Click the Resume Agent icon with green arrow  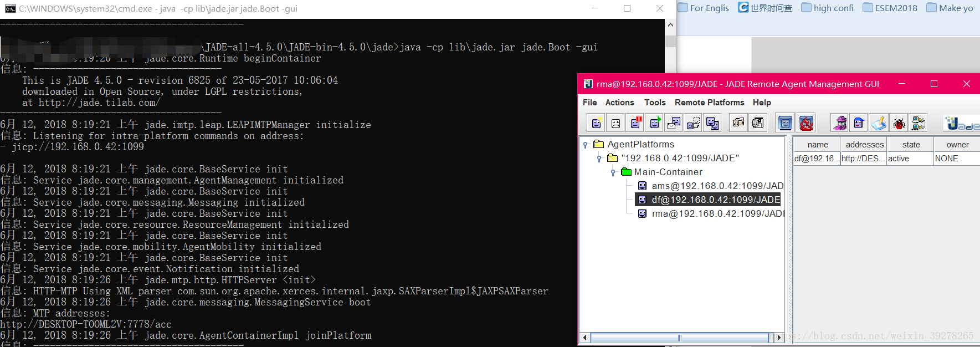(655, 123)
